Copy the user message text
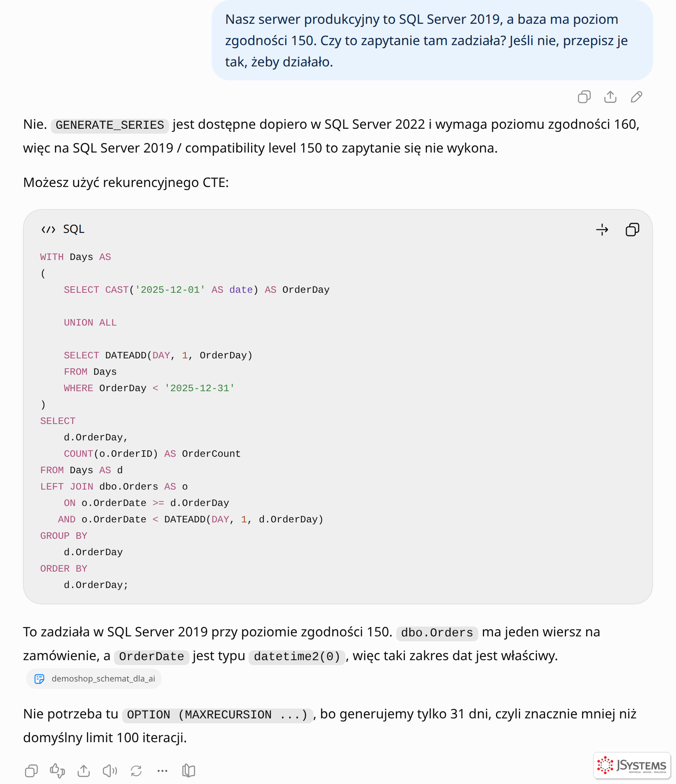 point(584,97)
